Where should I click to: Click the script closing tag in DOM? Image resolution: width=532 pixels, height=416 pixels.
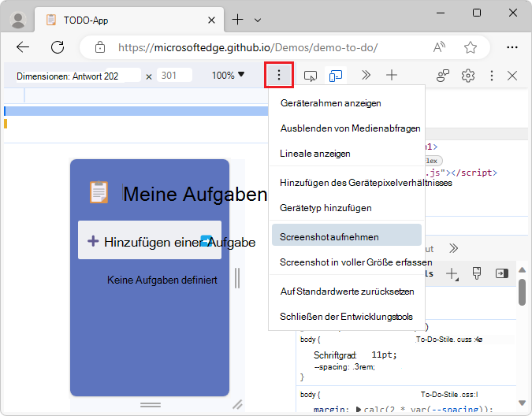474,173
